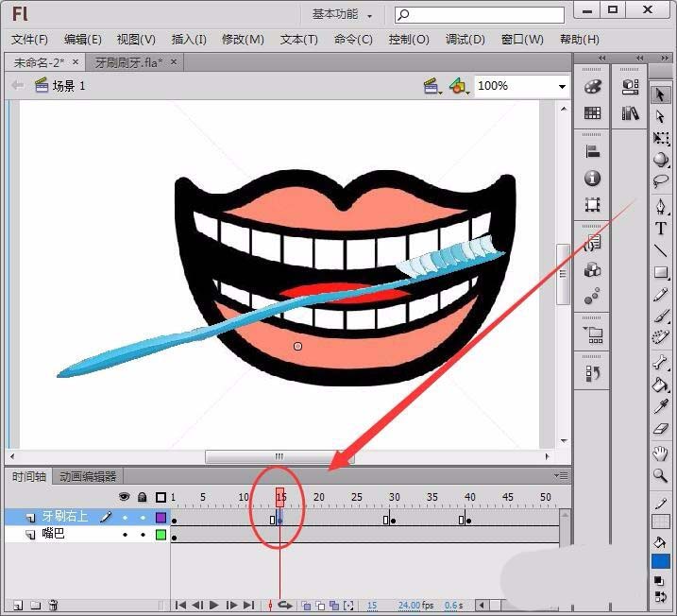Toggle lock dot of 牙刷右上 layer
677x616 pixels.
143,518
